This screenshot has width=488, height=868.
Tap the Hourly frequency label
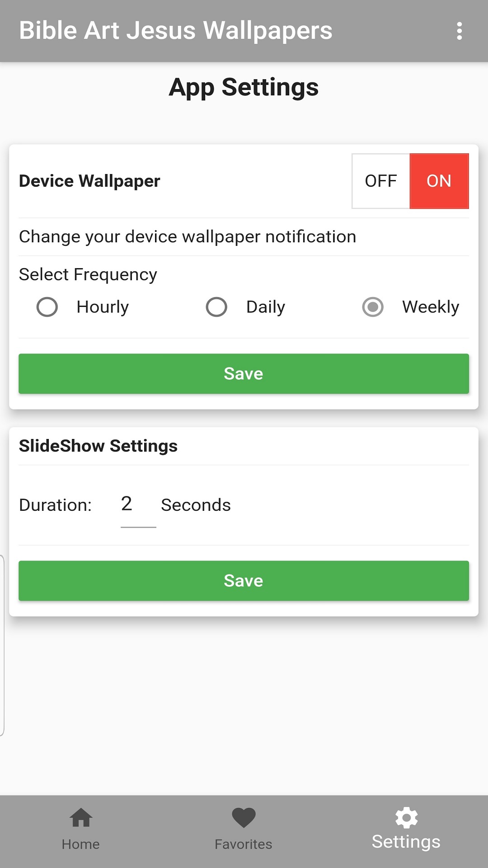pyautogui.click(x=103, y=307)
